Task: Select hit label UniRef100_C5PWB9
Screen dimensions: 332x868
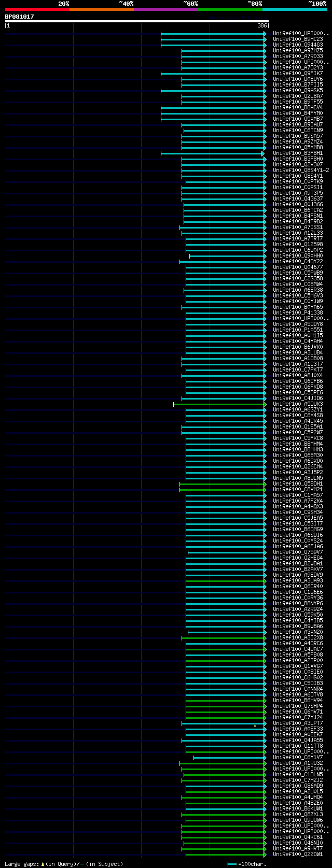Action: click(298, 273)
